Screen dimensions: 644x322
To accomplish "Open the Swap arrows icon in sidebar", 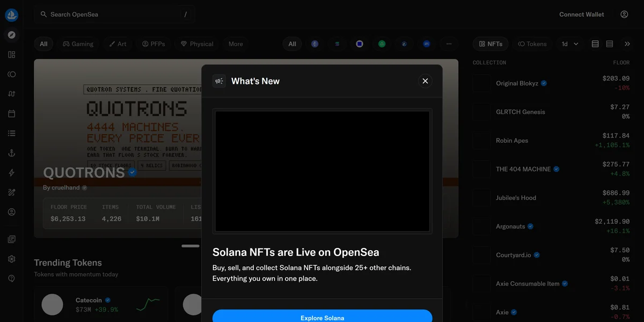I will click(12, 94).
